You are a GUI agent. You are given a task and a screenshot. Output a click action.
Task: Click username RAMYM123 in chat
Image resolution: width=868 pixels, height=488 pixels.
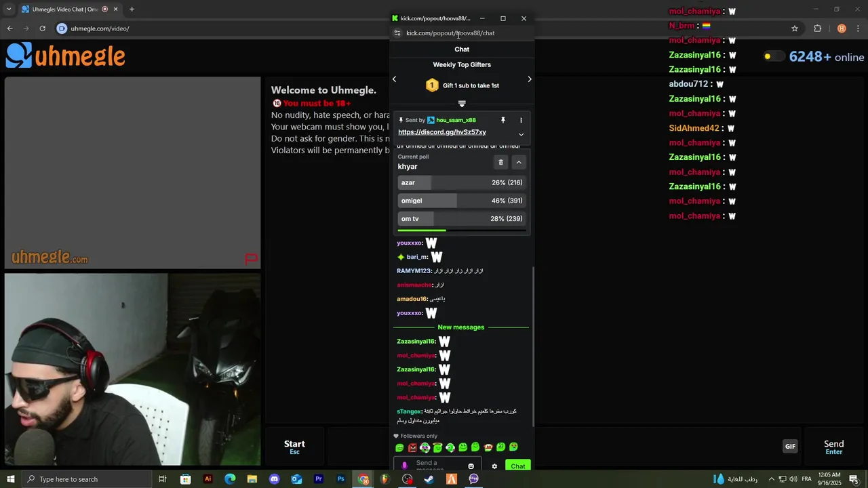tap(414, 271)
